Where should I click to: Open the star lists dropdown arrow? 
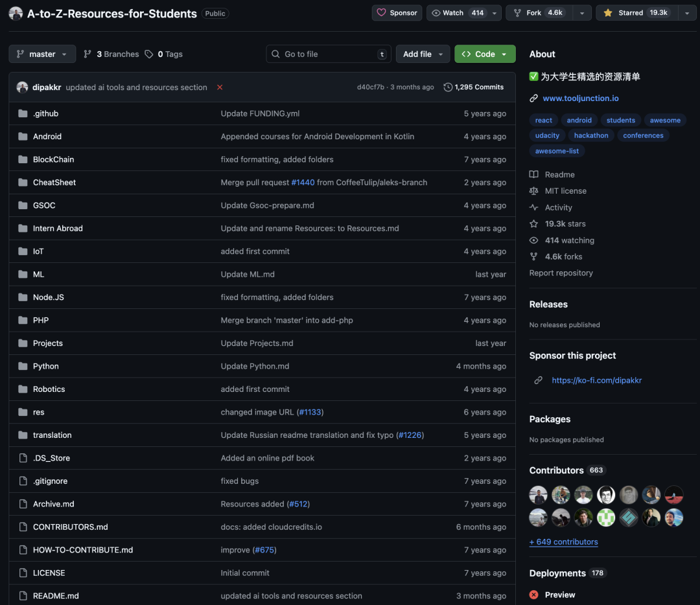(x=687, y=13)
